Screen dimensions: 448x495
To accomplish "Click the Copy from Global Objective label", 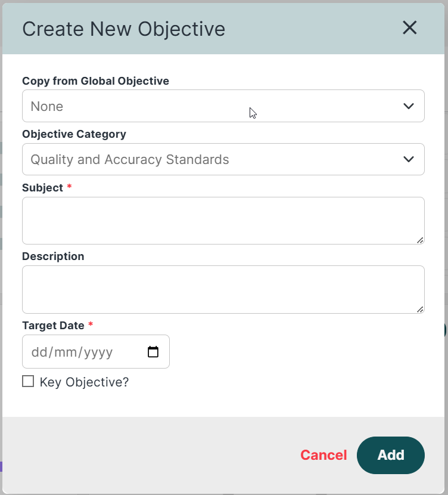I will (x=95, y=81).
